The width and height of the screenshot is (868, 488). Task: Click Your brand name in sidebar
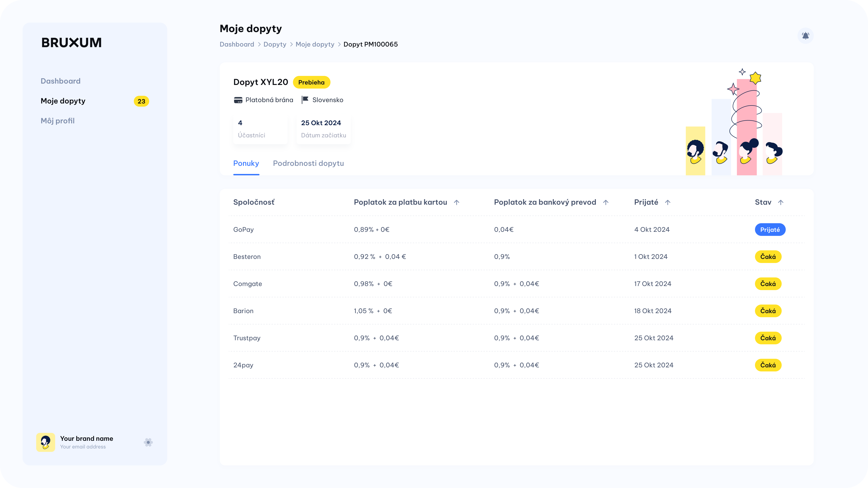point(87,439)
